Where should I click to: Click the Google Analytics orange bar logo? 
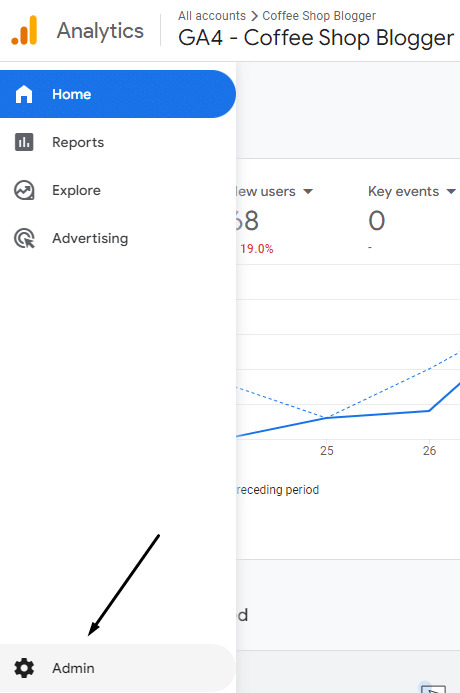[24, 30]
